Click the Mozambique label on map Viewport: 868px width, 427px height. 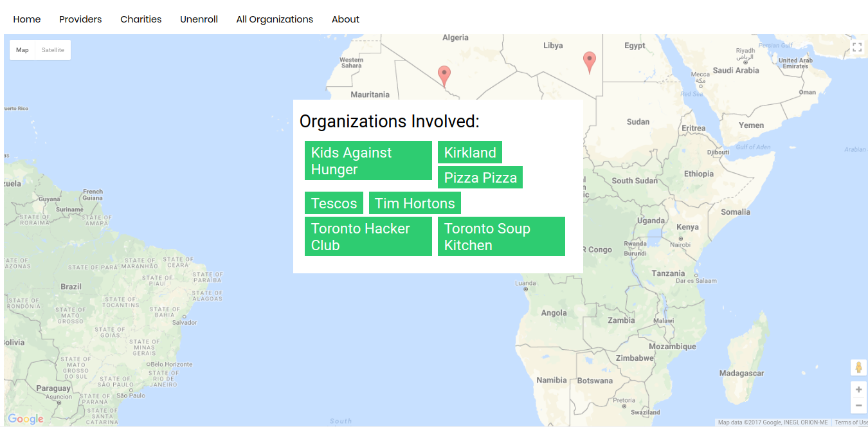pos(673,346)
